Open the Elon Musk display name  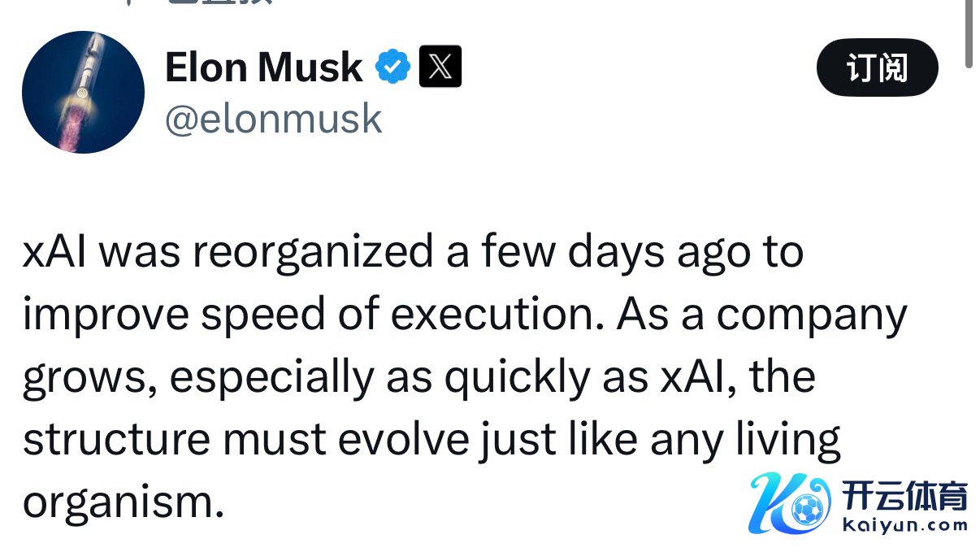(x=263, y=67)
